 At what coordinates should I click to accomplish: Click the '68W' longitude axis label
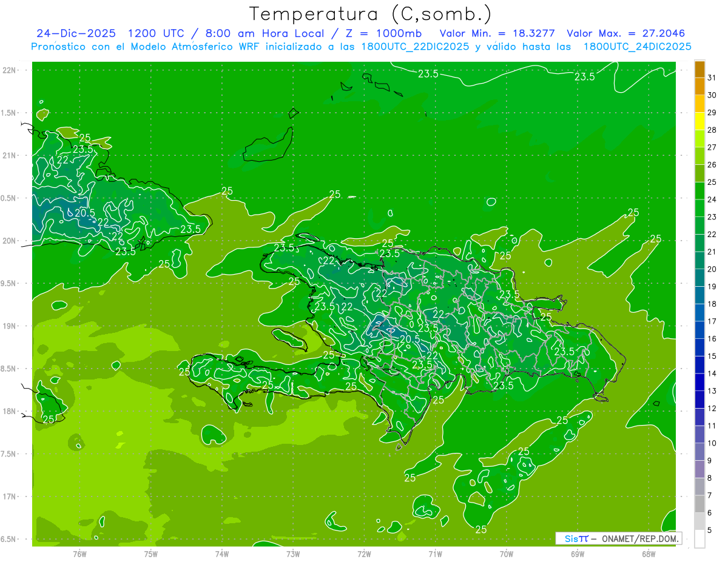(649, 554)
